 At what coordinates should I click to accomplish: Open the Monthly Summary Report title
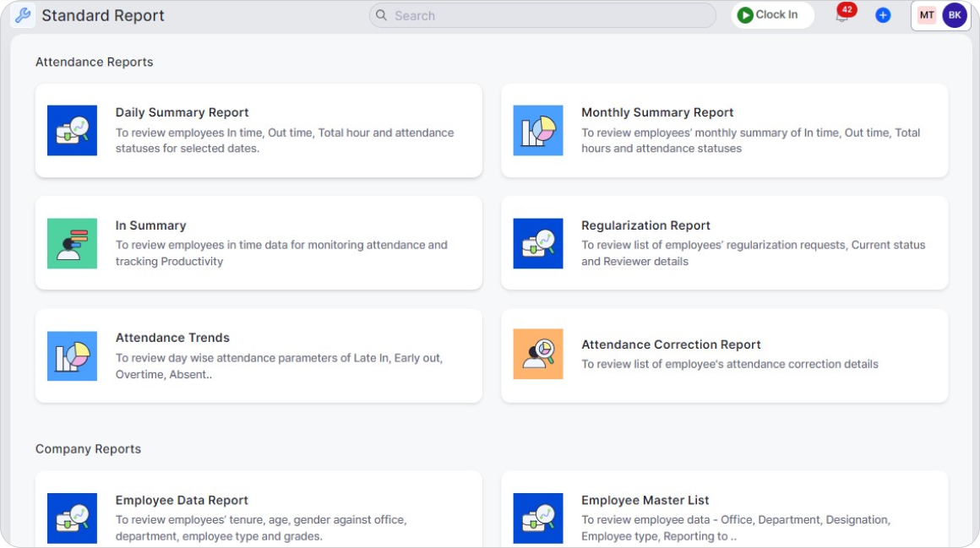(x=657, y=112)
